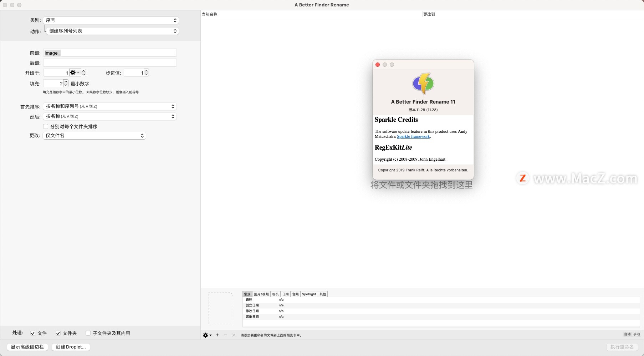The height and width of the screenshot is (356, 644).
Task: Clear the list with the X icon
Action: [234, 335]
